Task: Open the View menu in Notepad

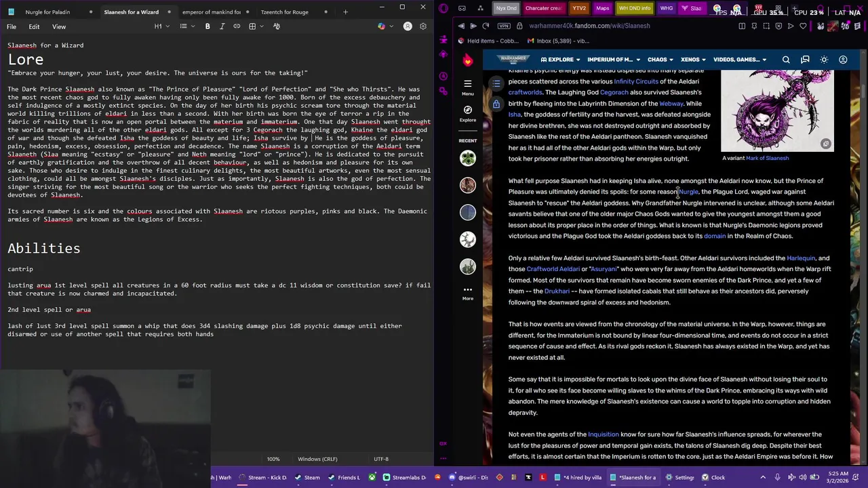Action: pyautogui.click(x=59, y=26)
